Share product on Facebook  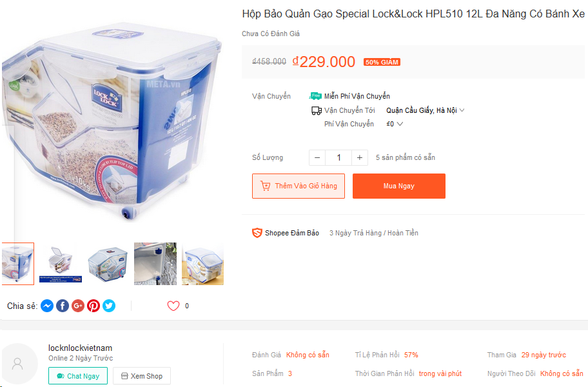click(x=63, y=306)
